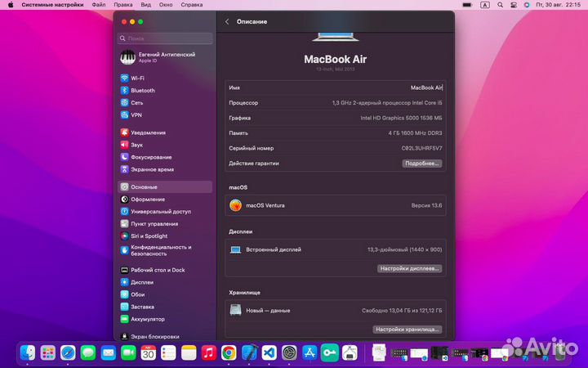Open Calendar from the Dock
The image size is (588, 368).
coord(149,352)
